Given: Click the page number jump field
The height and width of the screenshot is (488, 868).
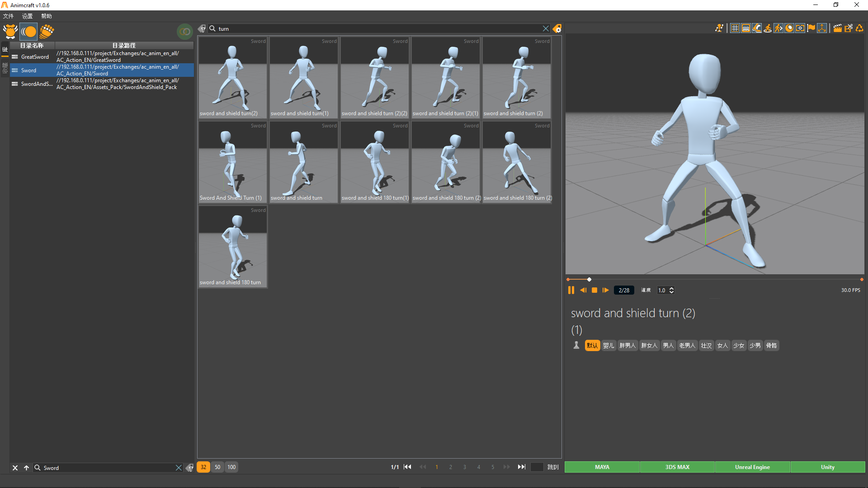Looking at the screenshot, I should tap(537, 467).
